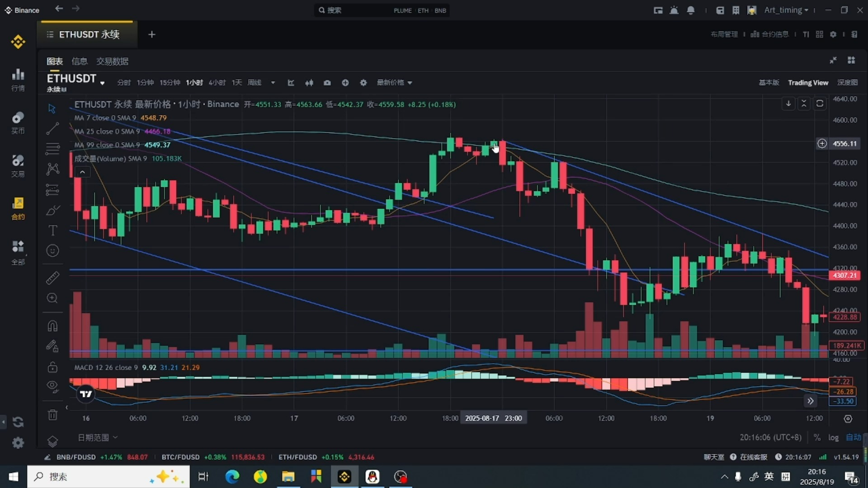Open the prediction and measurement tool
This screenshot has width=868, height=488.
coord(52,190)
